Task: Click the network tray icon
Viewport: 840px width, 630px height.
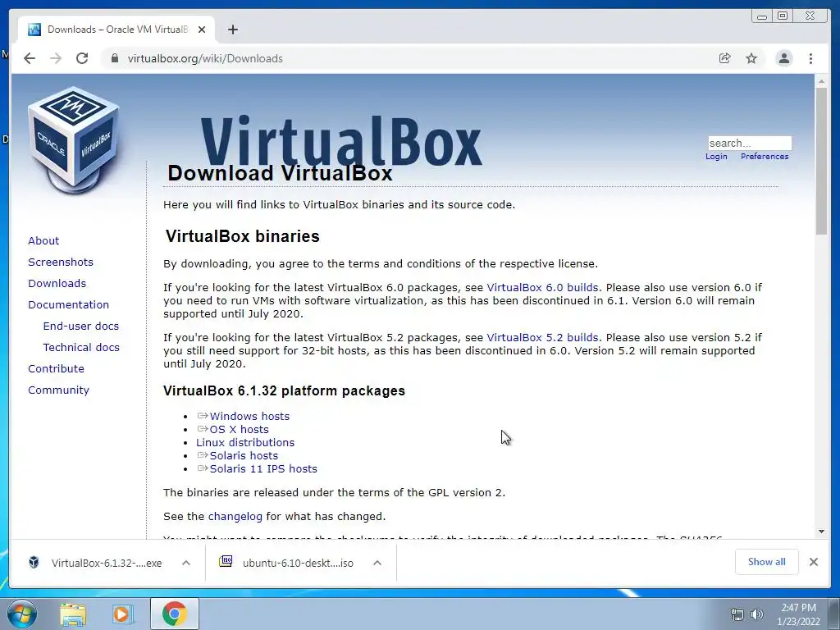Action: click(737, 614)
